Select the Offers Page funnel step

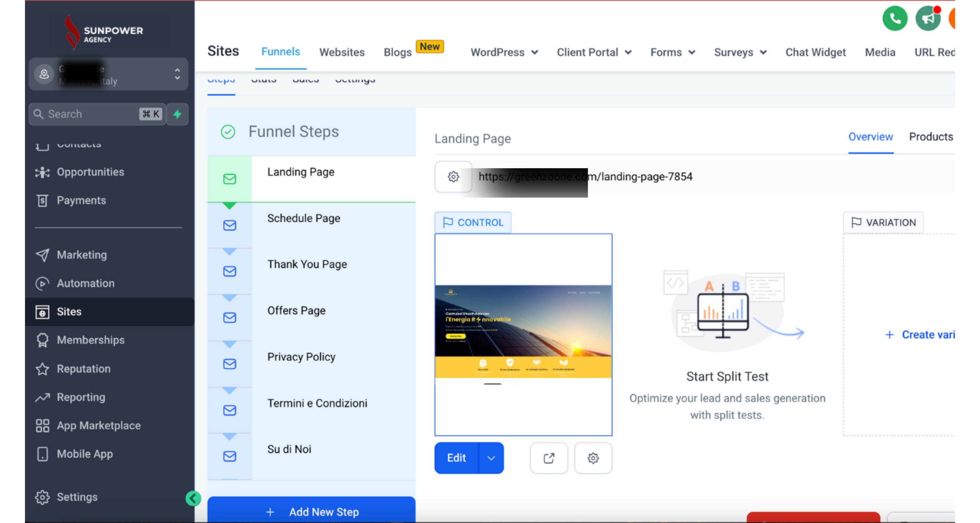tap(311, 317)
